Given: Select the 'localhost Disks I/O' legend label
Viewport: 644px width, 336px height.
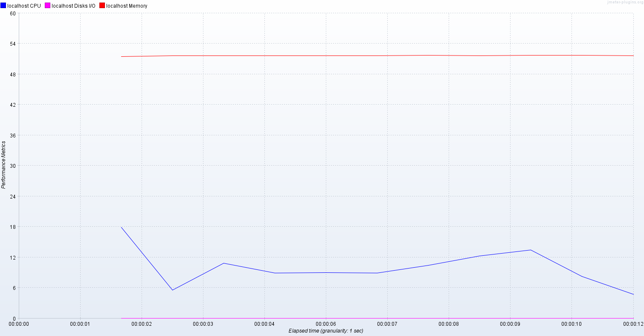Looking at the screenshot, I should click(x=73, y=6).
